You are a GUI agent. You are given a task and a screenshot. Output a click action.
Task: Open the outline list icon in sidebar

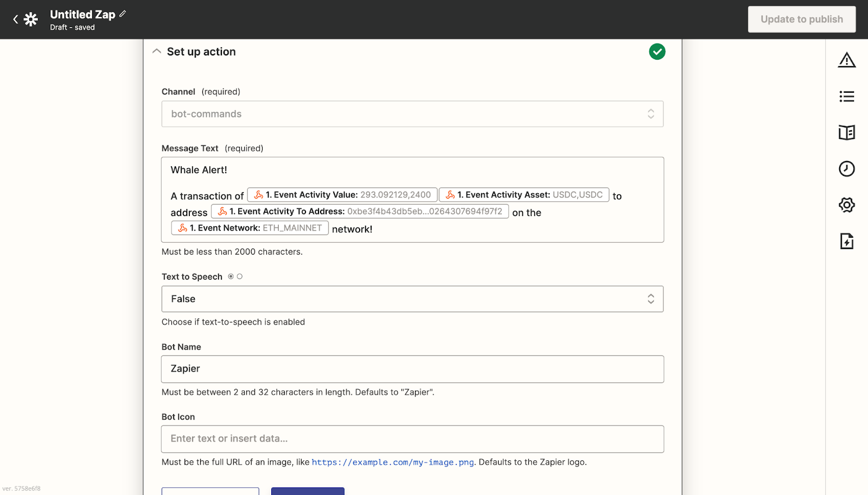point(846,97)
